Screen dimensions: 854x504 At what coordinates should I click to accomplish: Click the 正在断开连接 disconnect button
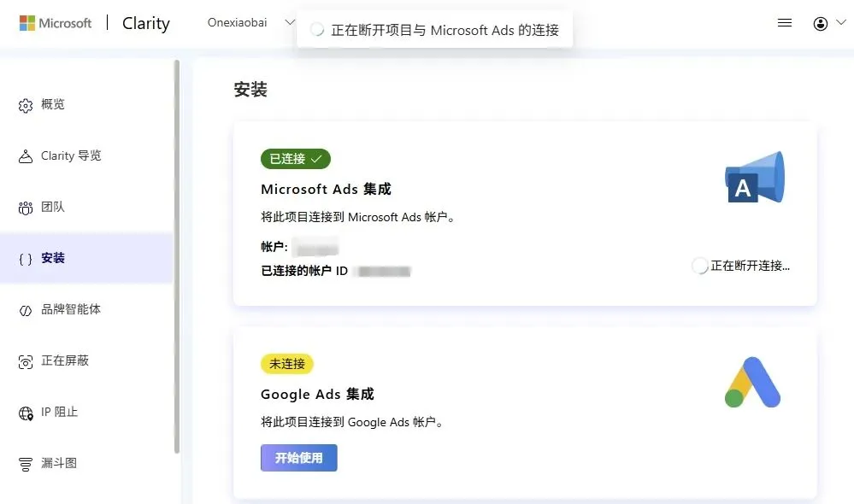pos(741,266)
